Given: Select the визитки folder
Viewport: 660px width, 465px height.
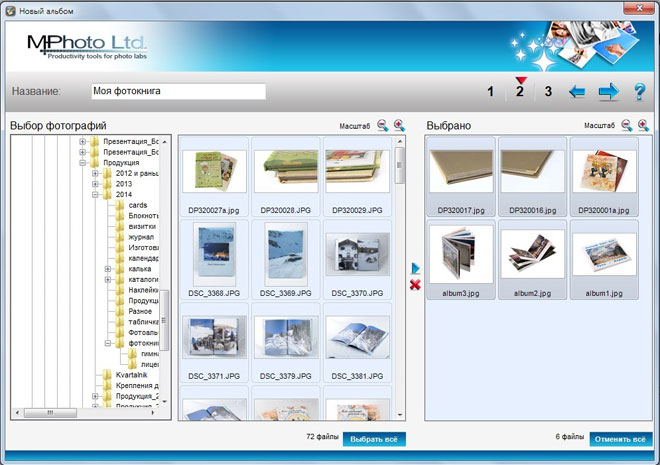Looking at the screenshot, I should (142, 226).
